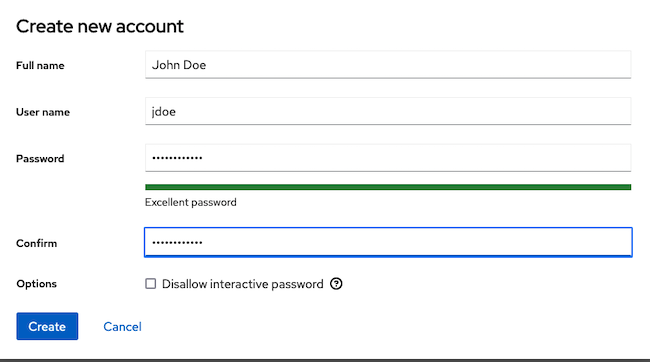Focus the User name input field

(388, 111)
